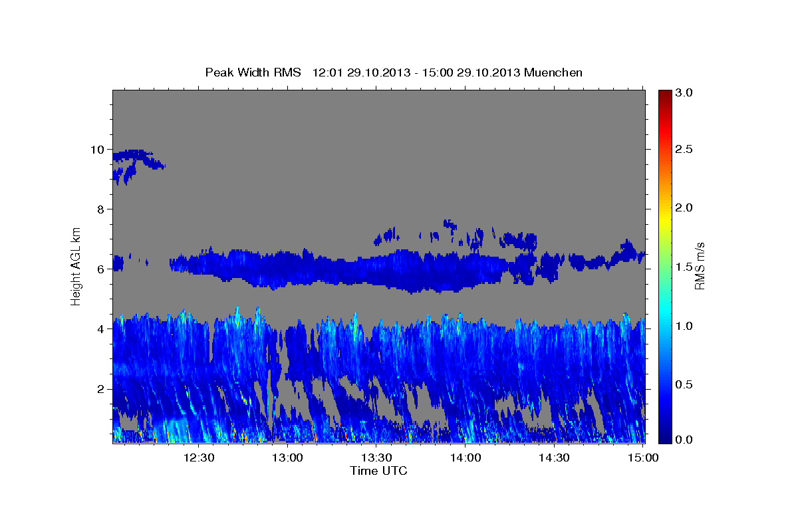This screenshot has height=532, width=798.
Task: Click the colorbar value 2.5
Action: point(684,150)
